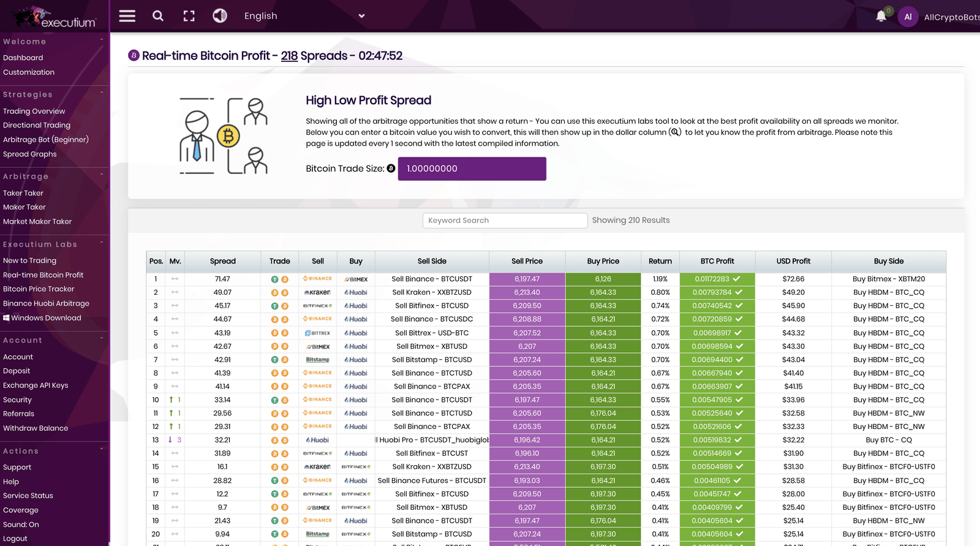Open the hamburger menu in top bar

(127, 16)
